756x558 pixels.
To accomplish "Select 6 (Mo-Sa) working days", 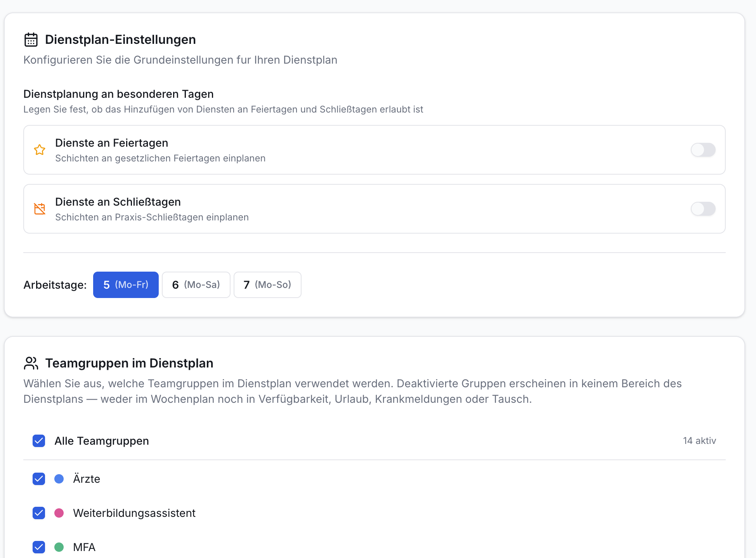I will pyautogui.click(x=196, y=285).
